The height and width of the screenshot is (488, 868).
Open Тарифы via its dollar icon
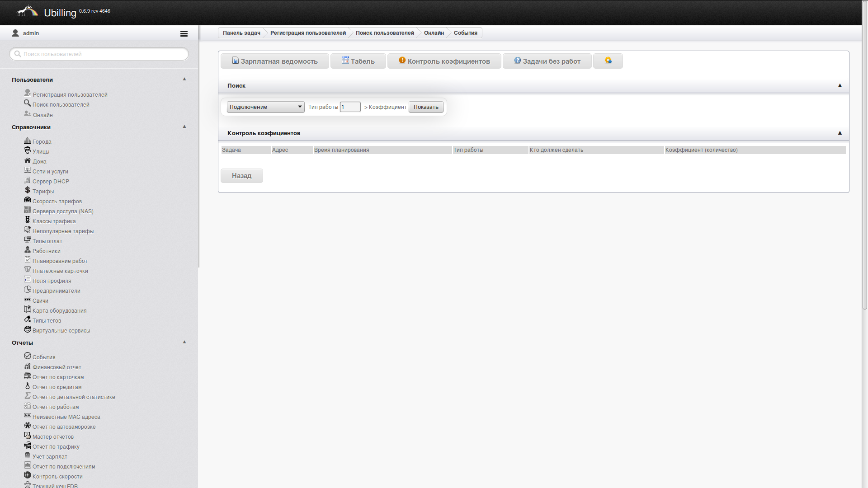coord(28,190)
